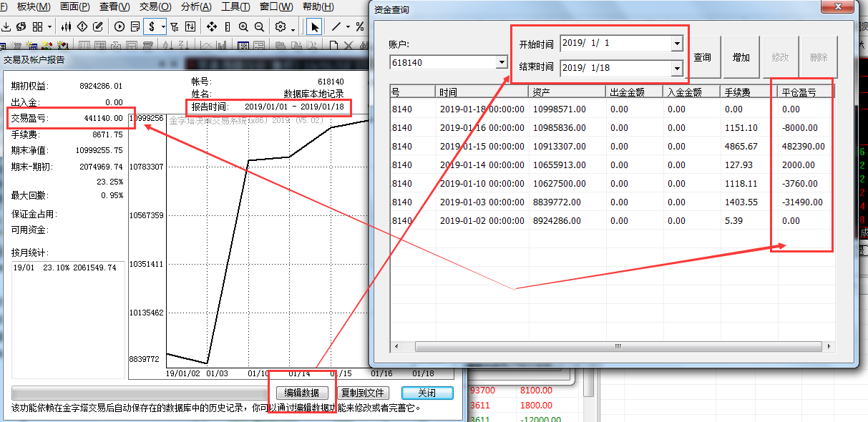Screen dimensions: 868x422
Task: Select the line drawing tool
Action: (x=336, y=27)
